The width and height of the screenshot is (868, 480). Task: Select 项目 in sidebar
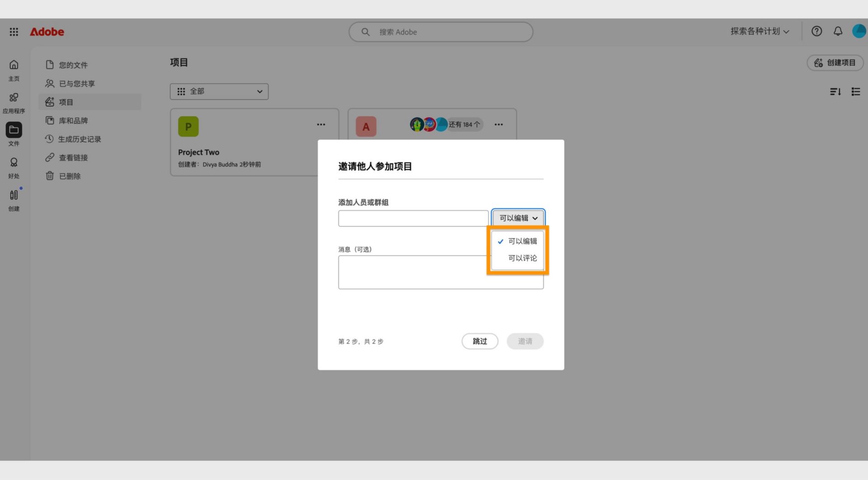coord(90,102)
